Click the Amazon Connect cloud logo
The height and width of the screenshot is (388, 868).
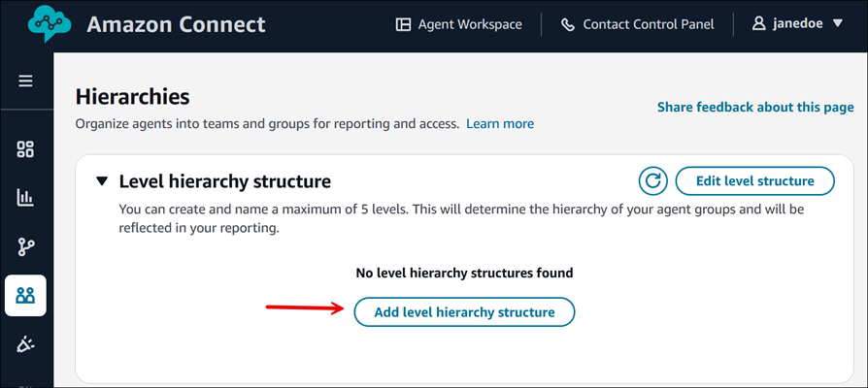click(x=48, y=24)
